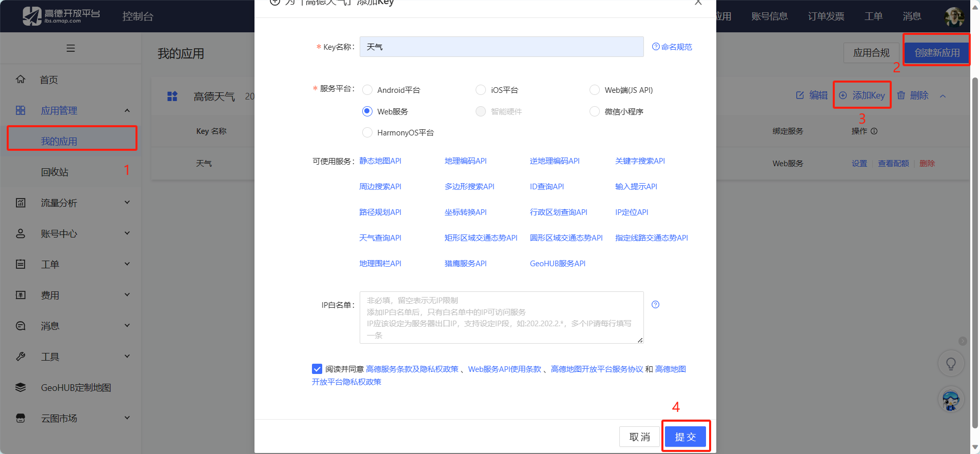Click the 首页 home icon

[x=21, y=79]
